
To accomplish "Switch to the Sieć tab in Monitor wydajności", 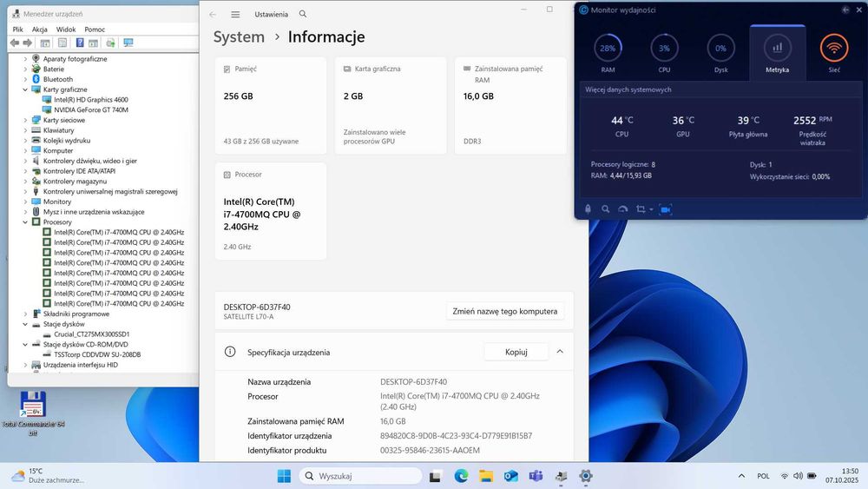I will click(834, 53).
